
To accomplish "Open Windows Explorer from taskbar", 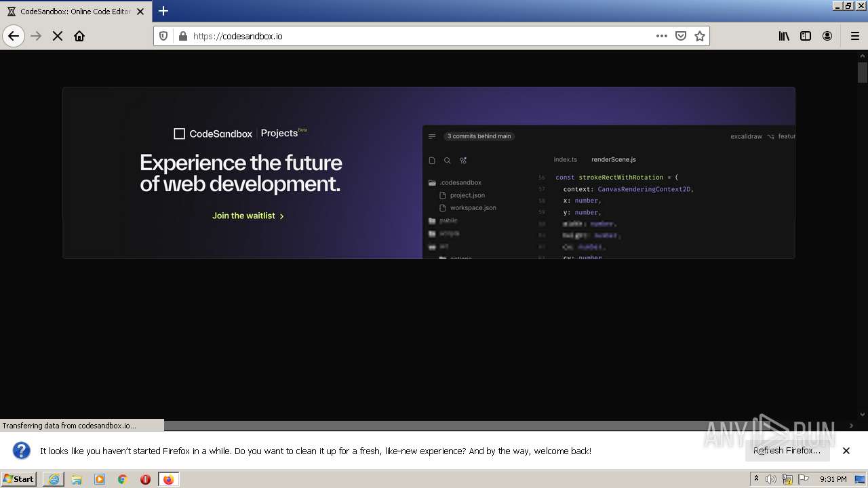I will point(77,479).
